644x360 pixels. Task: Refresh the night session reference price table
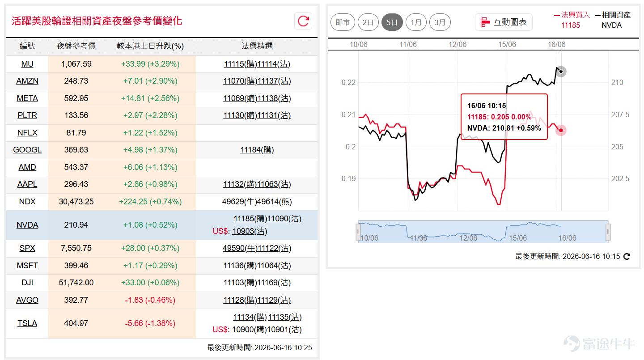click(303, 21)
